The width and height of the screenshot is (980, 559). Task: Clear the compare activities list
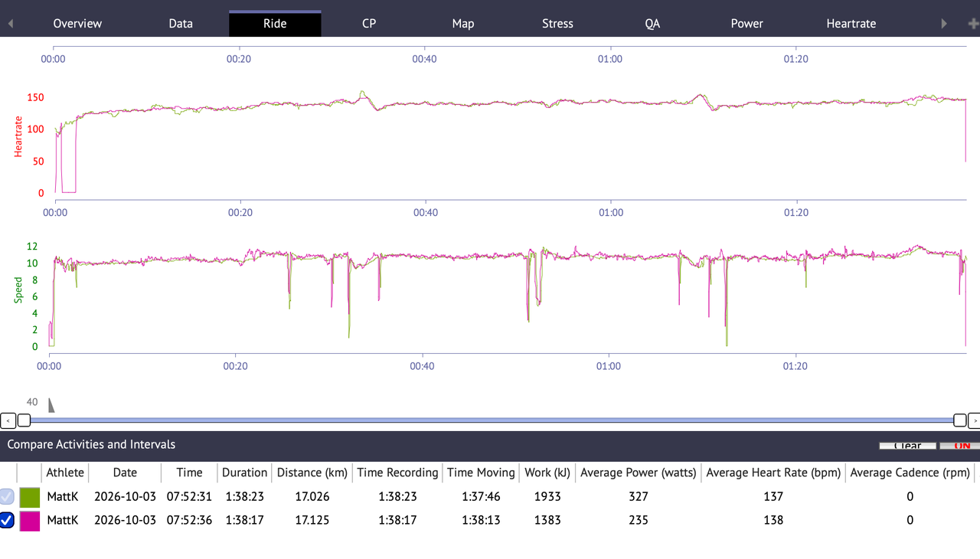pyautogui.click(x=908, y=446)
